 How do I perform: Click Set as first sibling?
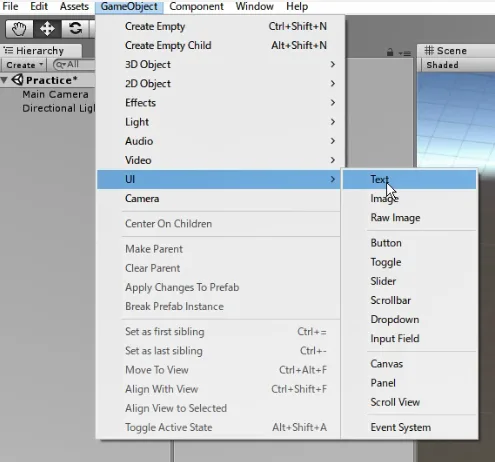tap(219, 332)
